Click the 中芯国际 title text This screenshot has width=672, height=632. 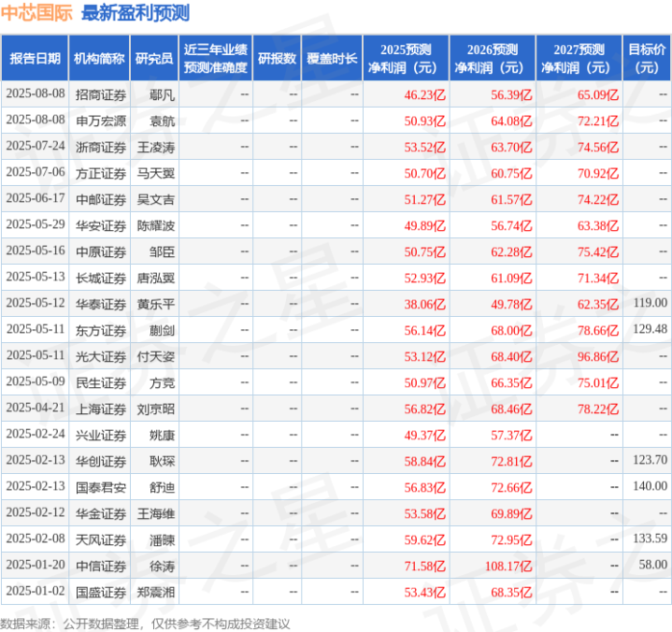(x=36, y=13)
